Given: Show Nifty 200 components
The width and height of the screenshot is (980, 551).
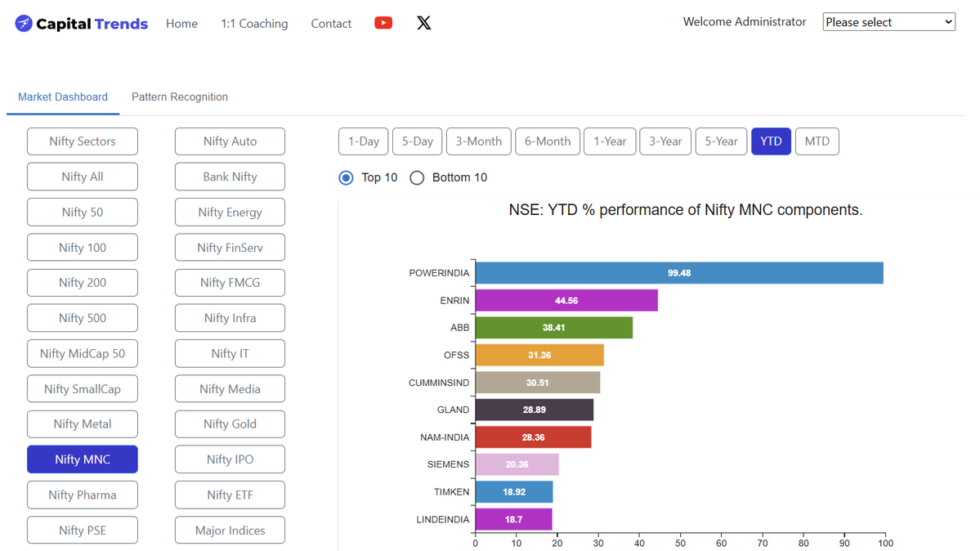Looking at the screenshot, I should point(83,283).
